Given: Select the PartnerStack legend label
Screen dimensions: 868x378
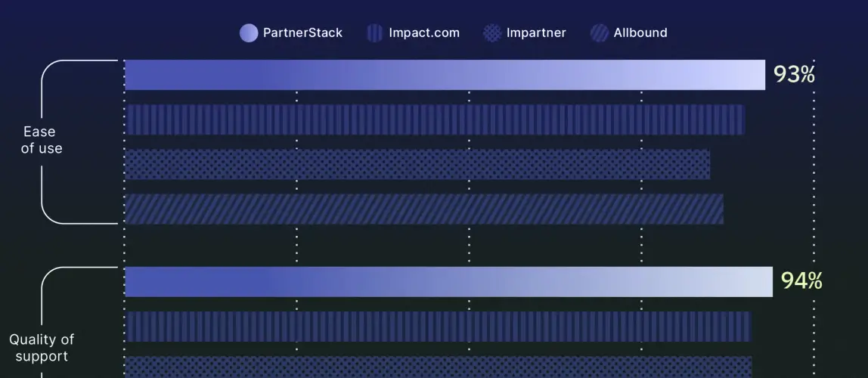Looking at the screenshot, I should [302, 33].
